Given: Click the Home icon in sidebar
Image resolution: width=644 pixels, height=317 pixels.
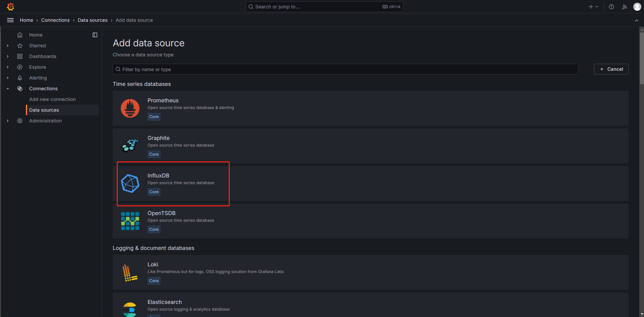Looking at the screenshot, I should [20, 35].
